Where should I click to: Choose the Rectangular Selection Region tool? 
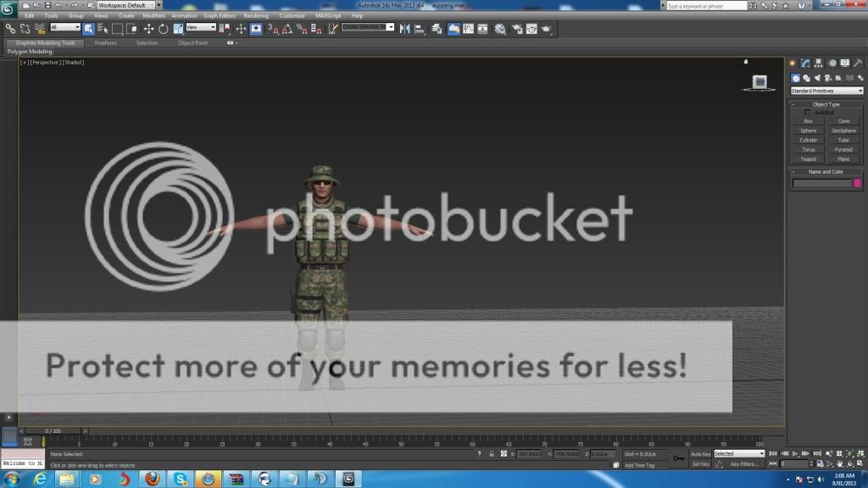pyautogui.click(x=117, y=29)
